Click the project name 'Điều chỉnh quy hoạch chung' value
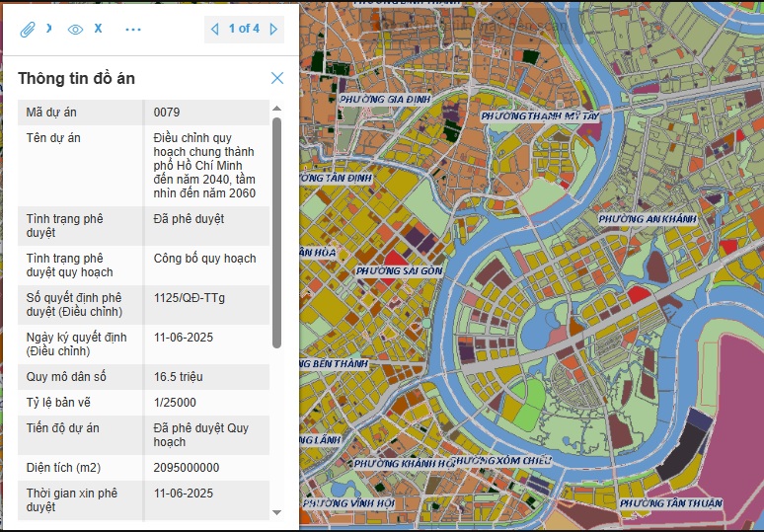The width and height of the screenshot is (764, 532). [204, 166]
